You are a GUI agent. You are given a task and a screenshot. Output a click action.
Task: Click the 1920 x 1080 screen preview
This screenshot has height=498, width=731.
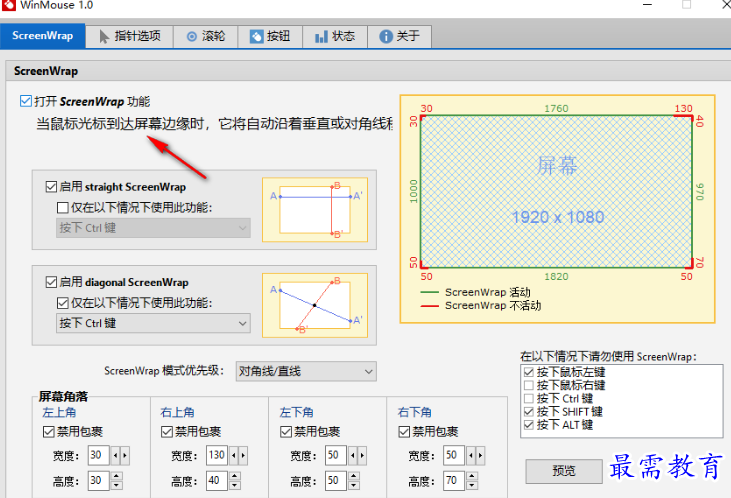tap(557, 192)
